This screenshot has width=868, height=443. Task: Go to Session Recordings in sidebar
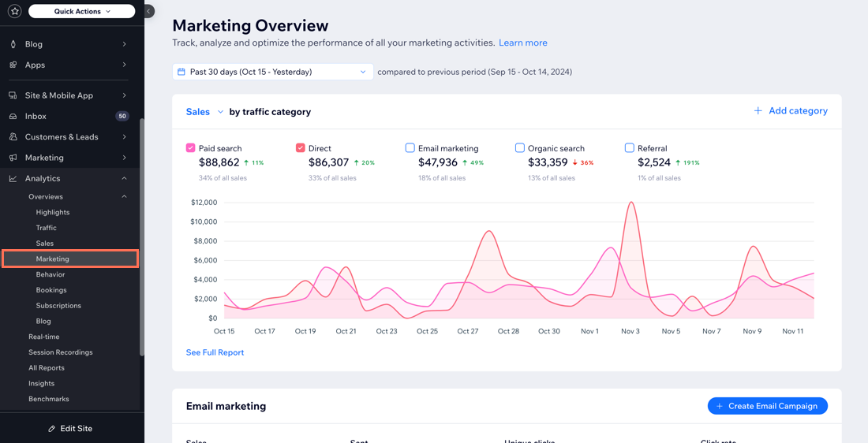pos(60,352)
